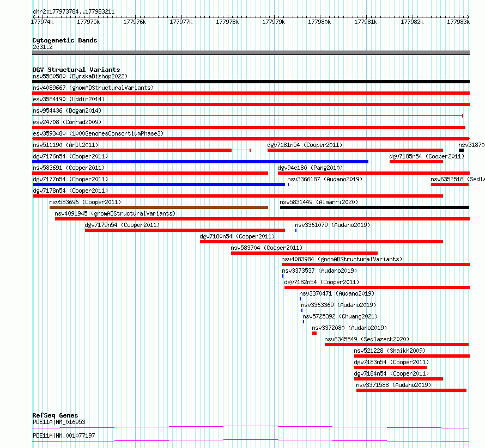
Task: Select dgv7183n54 (Cooper2011) label
Action: point(392,362)
